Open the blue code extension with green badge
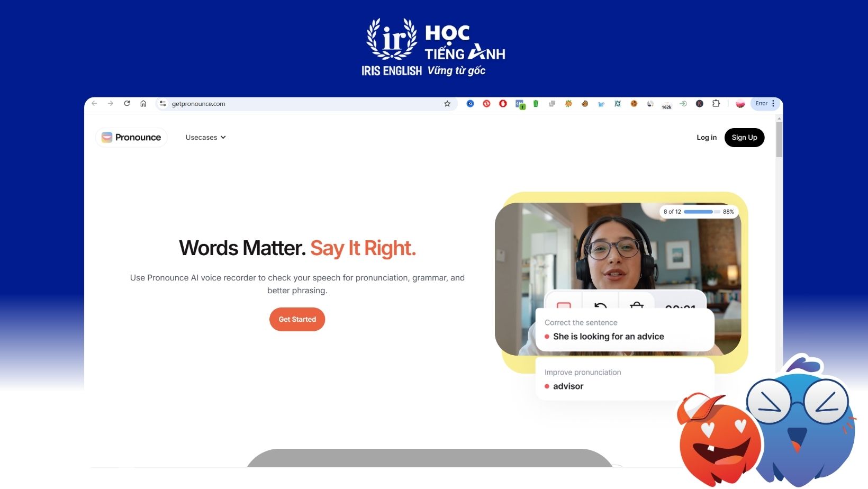 point(520,104)
